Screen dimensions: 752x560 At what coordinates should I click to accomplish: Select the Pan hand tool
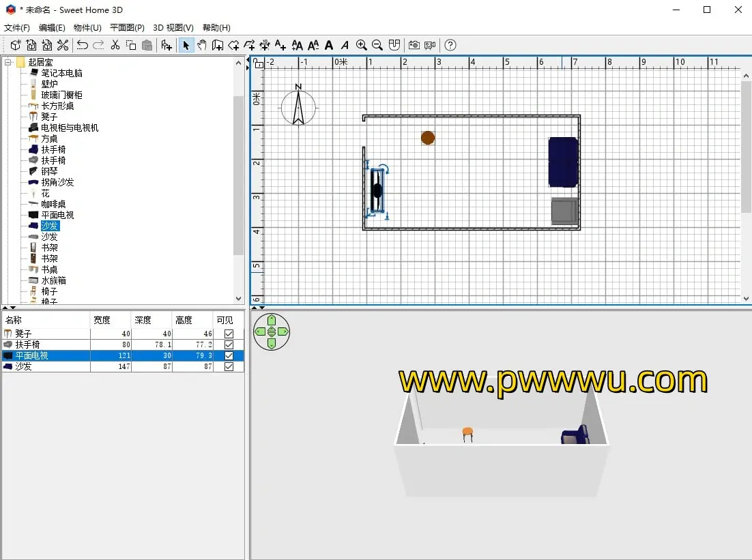[x=202, y=45]
